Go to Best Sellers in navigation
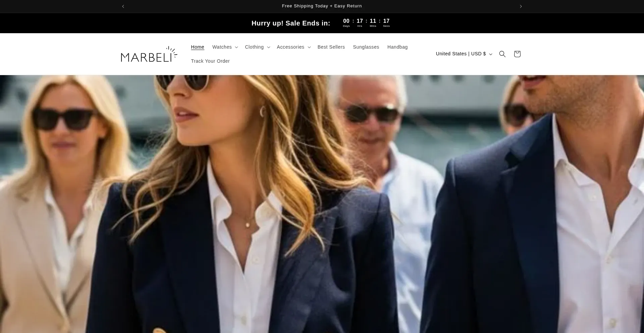 coord(331,47)
